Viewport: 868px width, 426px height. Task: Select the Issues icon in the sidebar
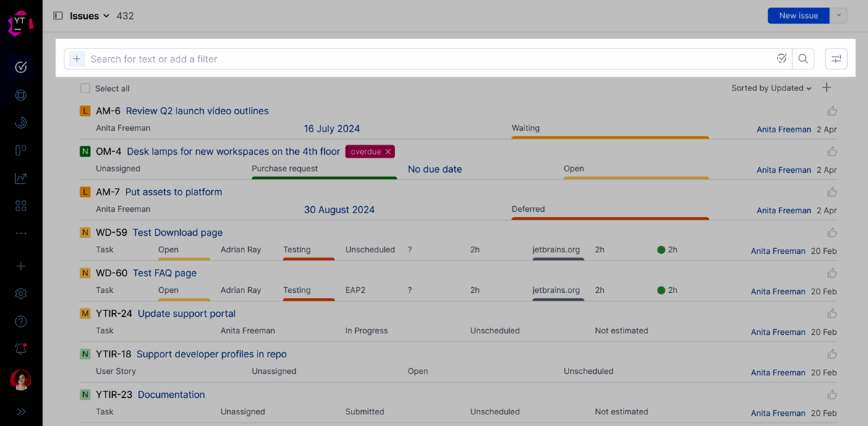click(20, 67)
